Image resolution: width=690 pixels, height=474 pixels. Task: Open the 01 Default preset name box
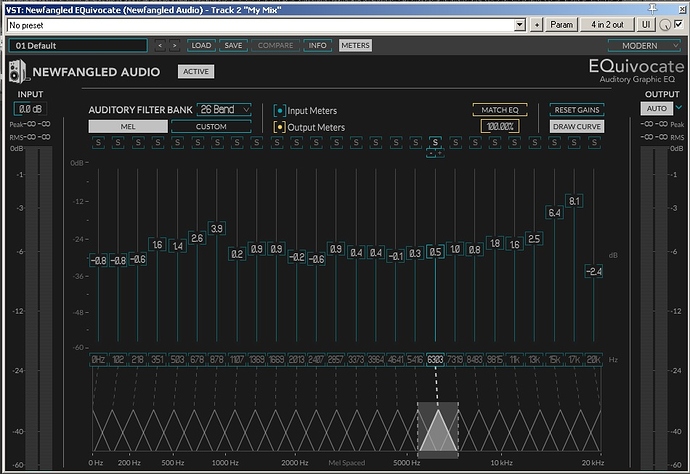pyautogui.click(x=78, y=45)
